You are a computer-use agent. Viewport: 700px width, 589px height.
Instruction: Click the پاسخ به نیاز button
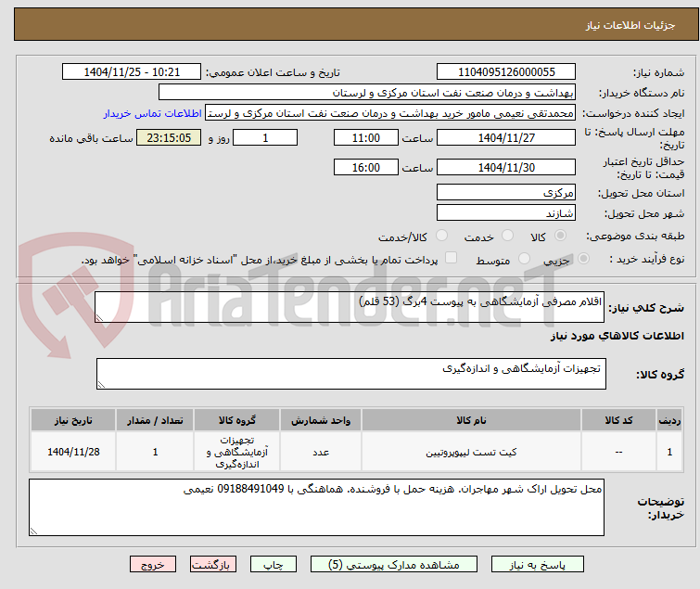[x=537, y=565]
